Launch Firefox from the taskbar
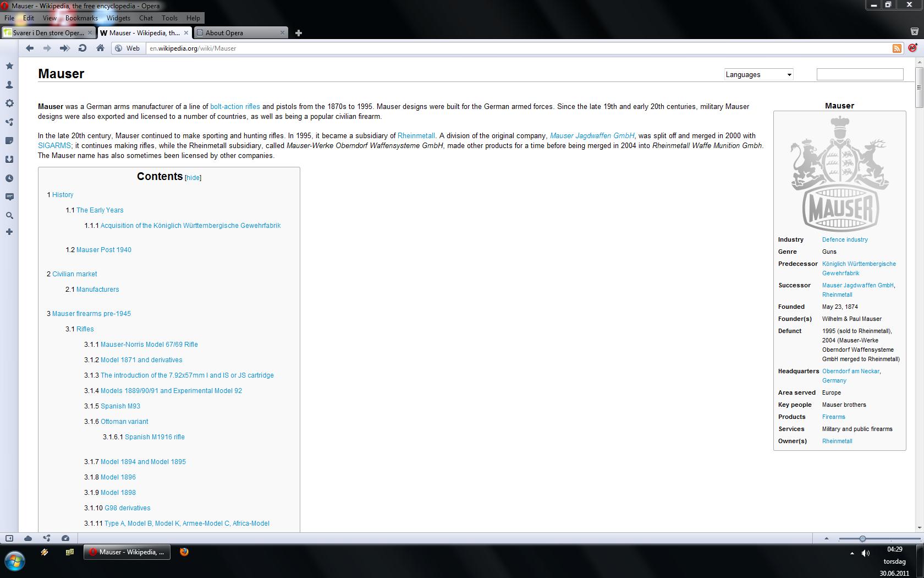The height and width of the screenshot is (578, 924). click(x=184, y=552)
